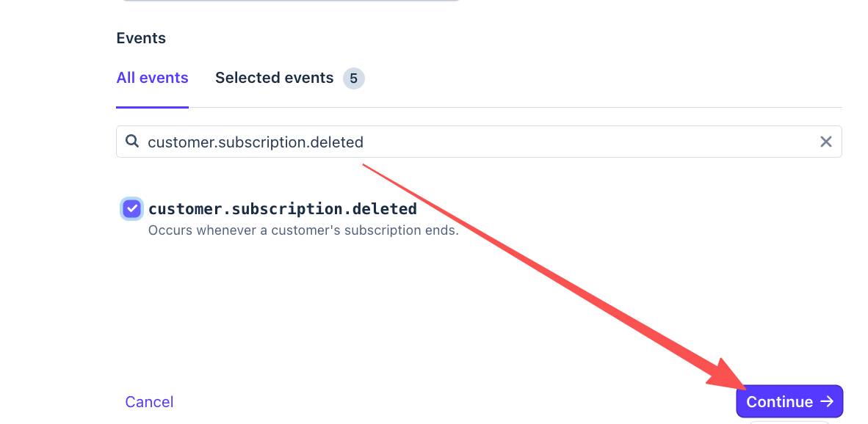Click the 'Selected events' tab text
Screen dimensions: 868x424
(274, 78)
